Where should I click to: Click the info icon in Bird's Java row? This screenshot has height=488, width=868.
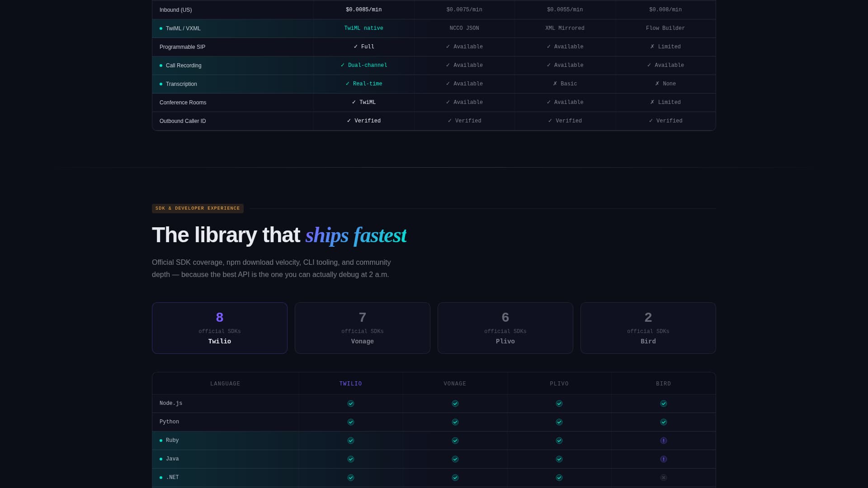point(664,459)
